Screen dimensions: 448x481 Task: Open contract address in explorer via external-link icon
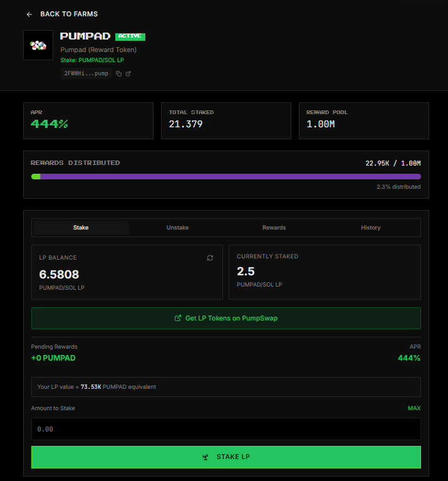point(128,73)
